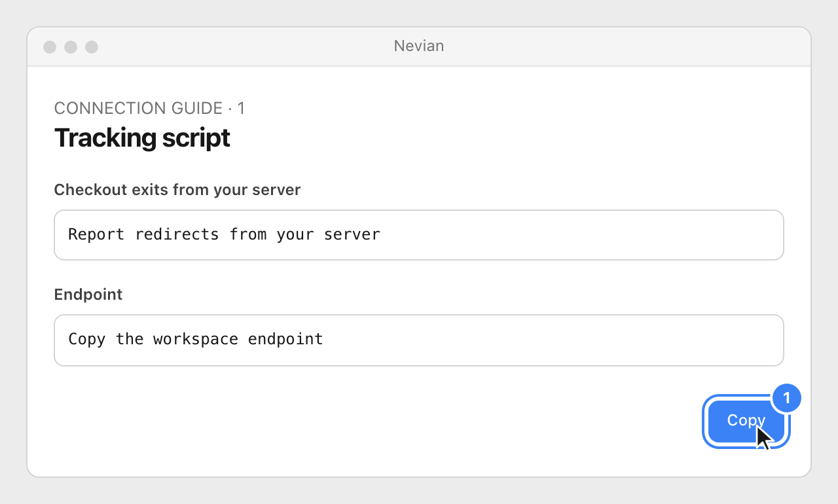The image size is (838, 504).
Task: Click the "Checkout exits from your server" label
Action: coord(177,190)
